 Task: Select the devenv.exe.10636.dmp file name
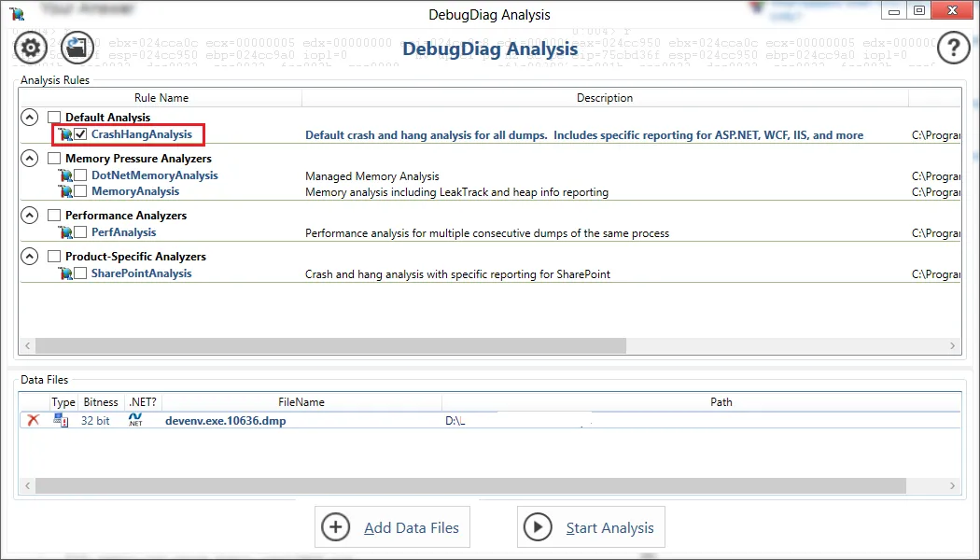(226, 421)
